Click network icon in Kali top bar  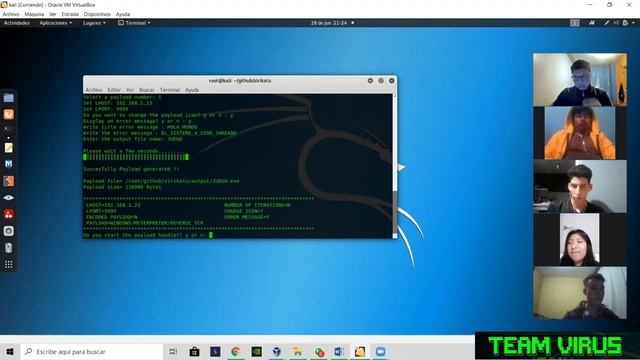point(592,23)
